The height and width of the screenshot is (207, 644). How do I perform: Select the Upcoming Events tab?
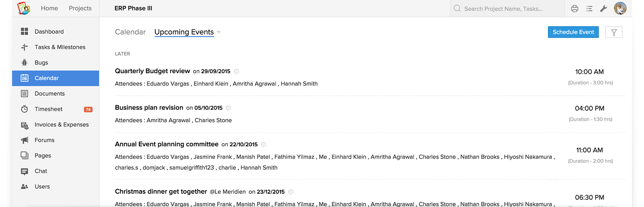pos(184,32)
